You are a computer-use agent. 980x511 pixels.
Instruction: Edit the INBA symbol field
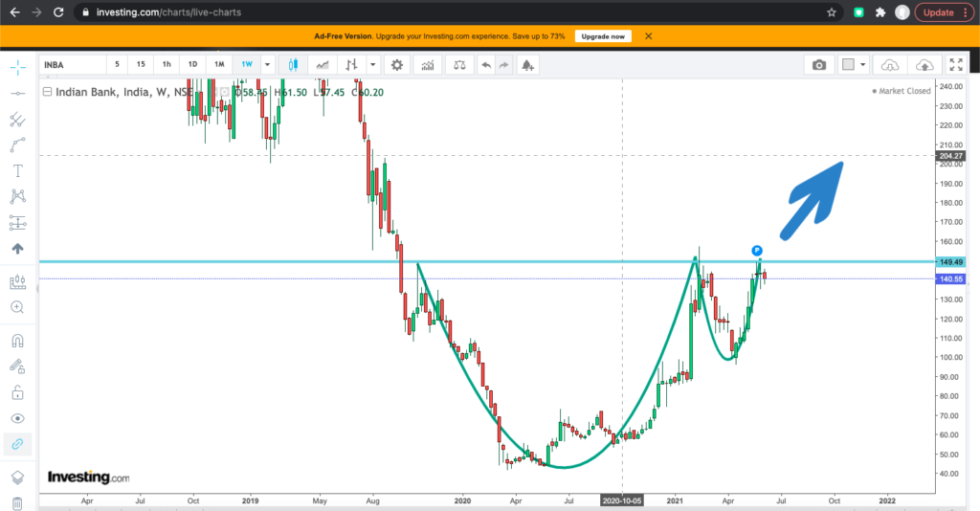point(73,65)
